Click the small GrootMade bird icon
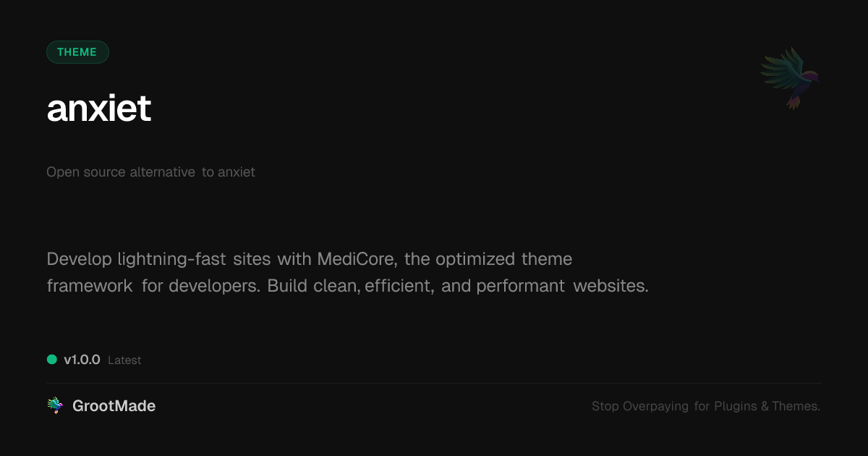Viewport: 868px width, 456px height. point(55,406)
